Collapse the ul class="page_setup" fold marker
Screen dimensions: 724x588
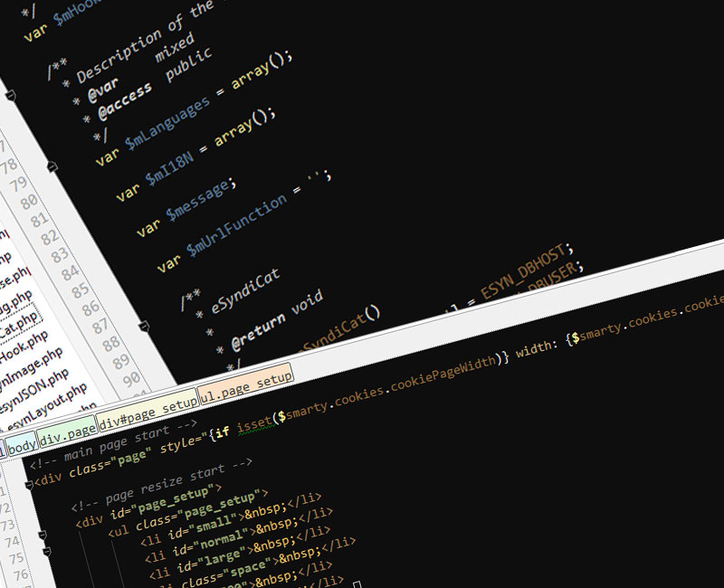(x=47, y=551)
